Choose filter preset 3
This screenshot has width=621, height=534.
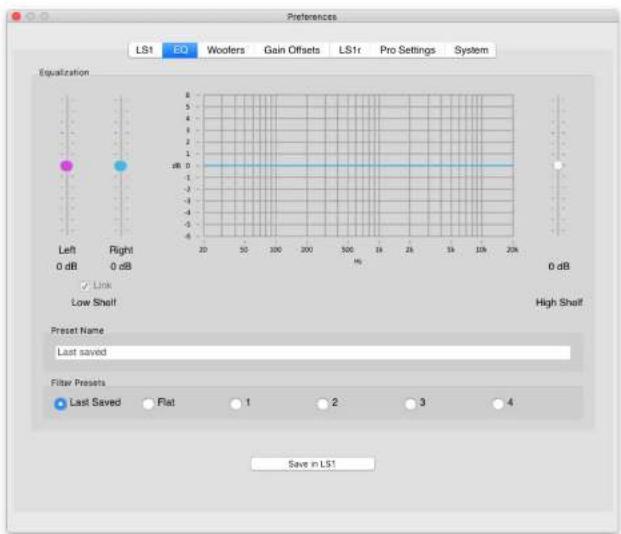coord(410,404)
